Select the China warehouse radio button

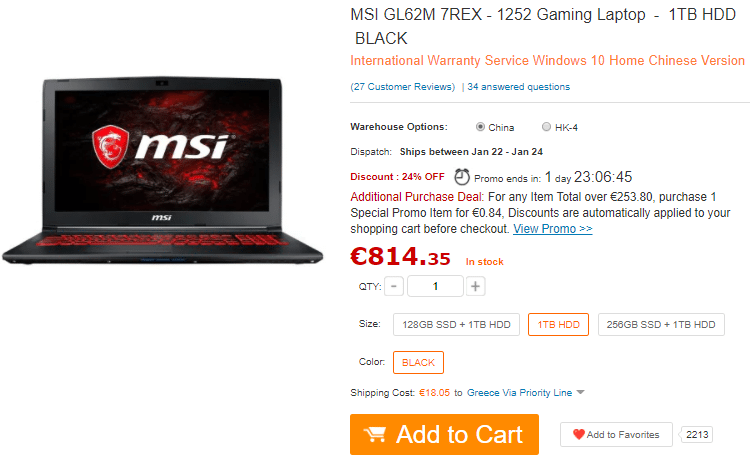click(480, 127)
